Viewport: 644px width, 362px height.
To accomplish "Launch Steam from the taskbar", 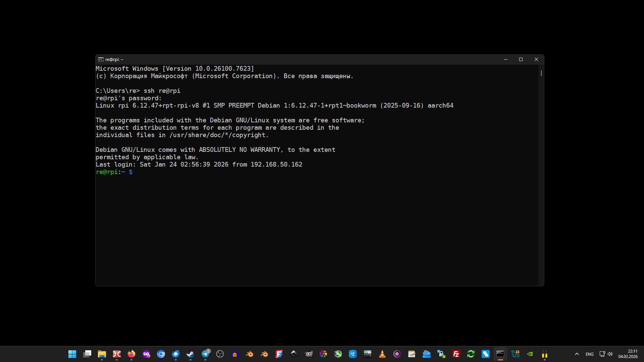I will pos(190,354).
